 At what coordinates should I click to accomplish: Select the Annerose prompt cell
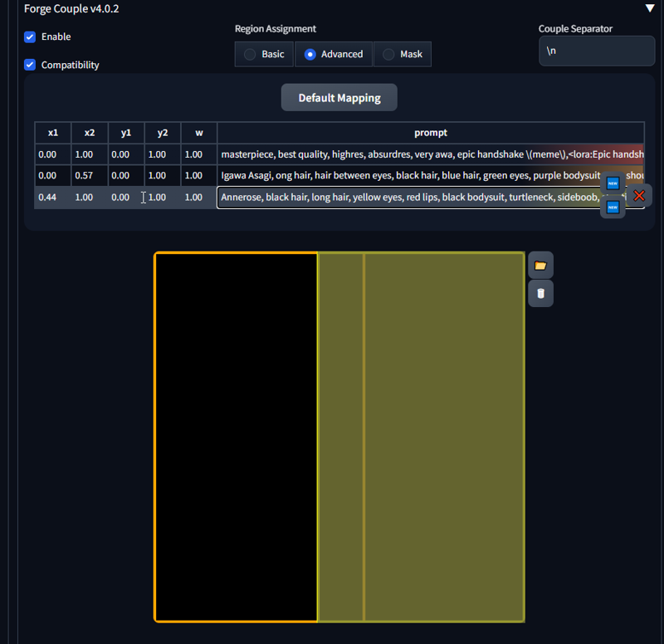431,198
